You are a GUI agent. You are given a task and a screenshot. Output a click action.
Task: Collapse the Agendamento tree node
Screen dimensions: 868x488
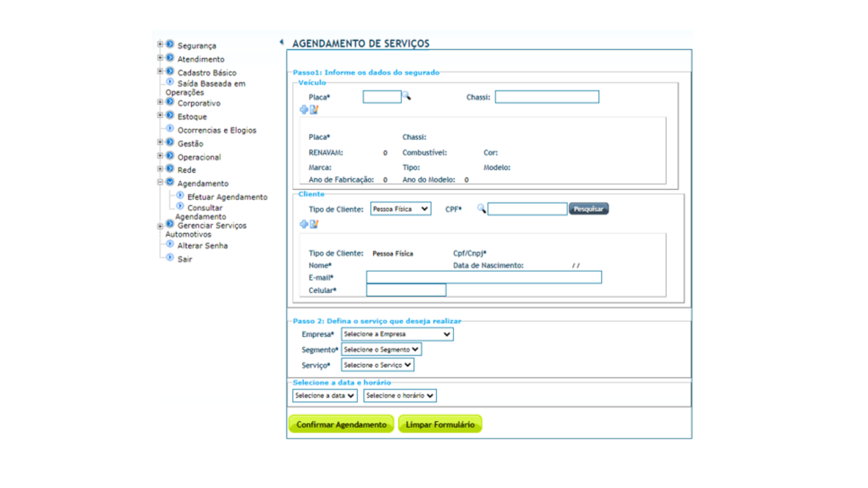coord(160,182)
